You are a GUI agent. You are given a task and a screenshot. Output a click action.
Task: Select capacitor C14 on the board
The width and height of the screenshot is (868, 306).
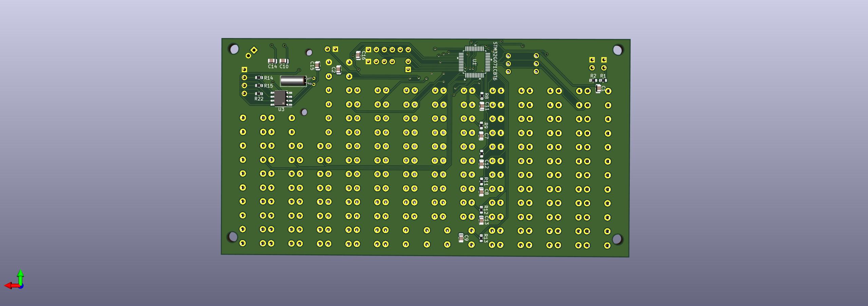[x=272, y=61]
